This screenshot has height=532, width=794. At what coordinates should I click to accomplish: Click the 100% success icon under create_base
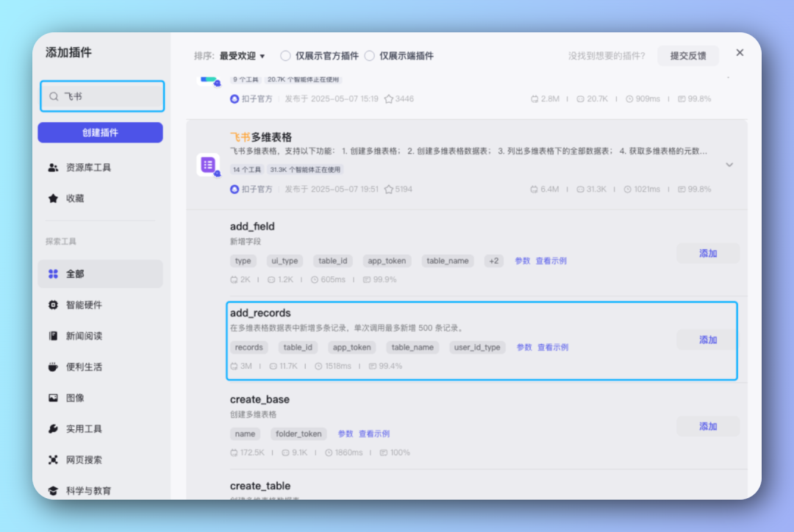(383, 453)
